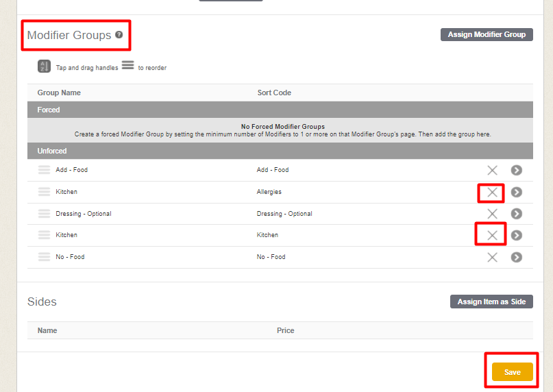Click the No - Food sort code cell
553x392 pixels.
click(x=271, y=257)
